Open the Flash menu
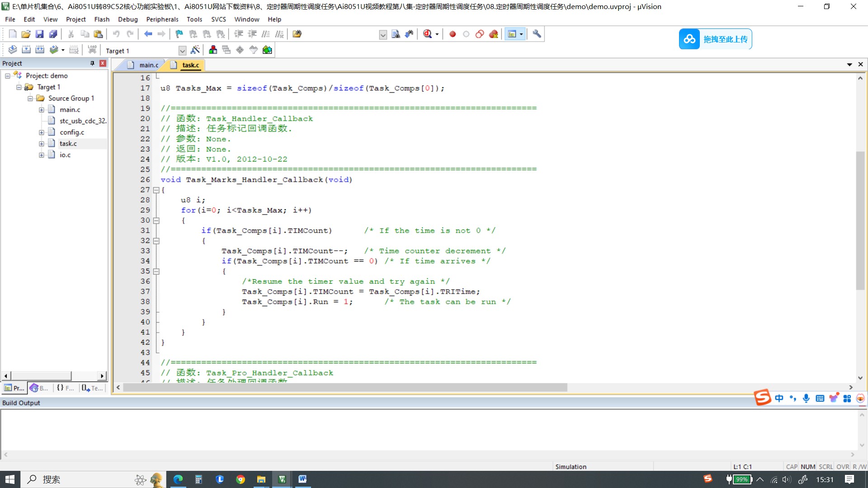This screenshot has height=488, width=868. (102, 19)
